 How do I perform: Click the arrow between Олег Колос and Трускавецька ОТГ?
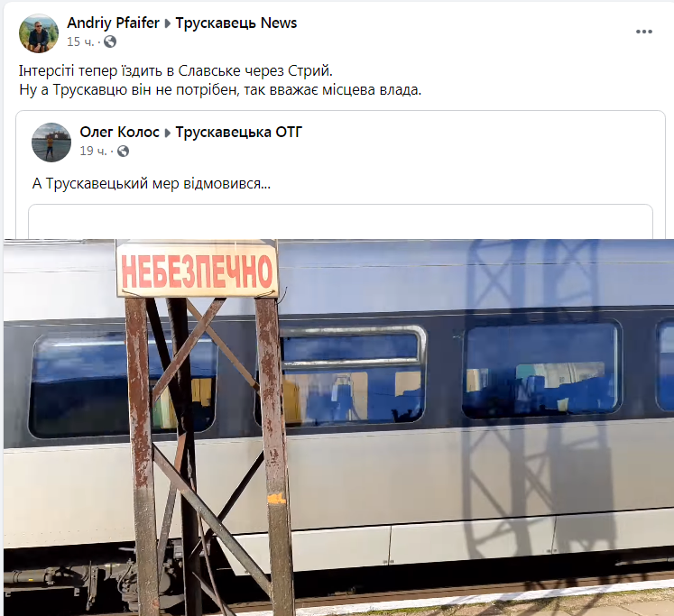tap(168, 133)
